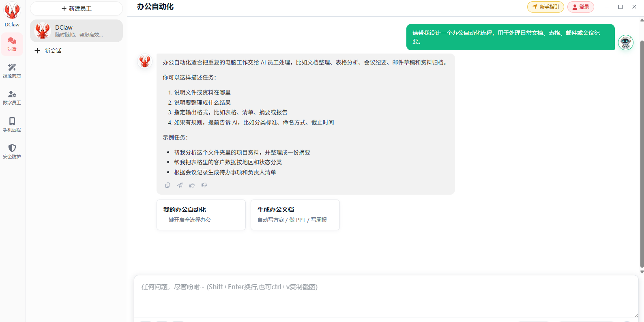Go to 数字员工 digital employees
This screenshot has width=644, height=322.
12,98
